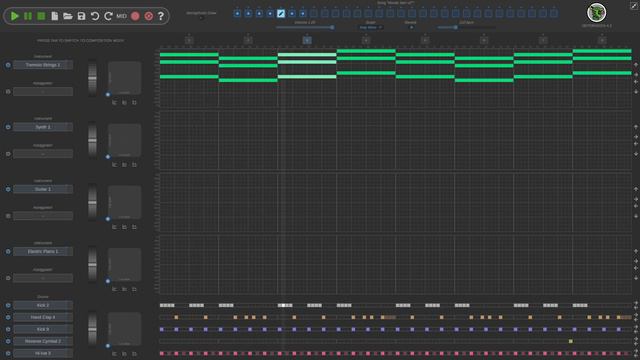Select the fourth pattern slot in top row
The image size is (640, 360).
270,13
